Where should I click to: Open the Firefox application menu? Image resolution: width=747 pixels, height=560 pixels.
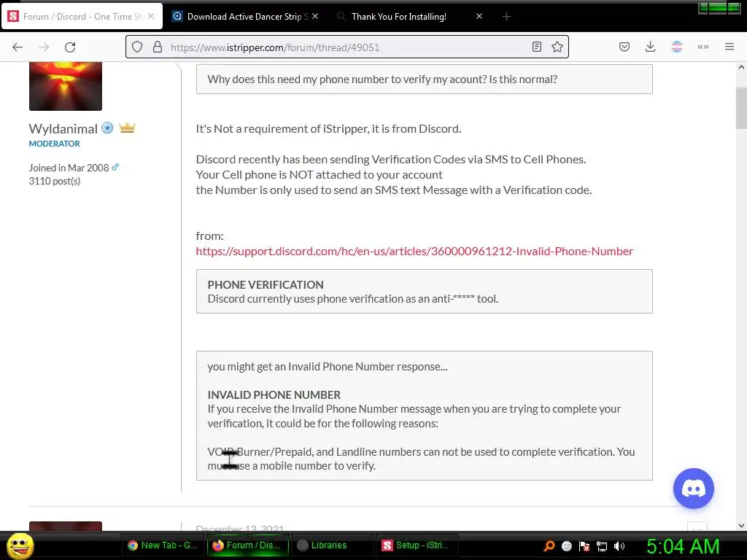tap(729, 47)
